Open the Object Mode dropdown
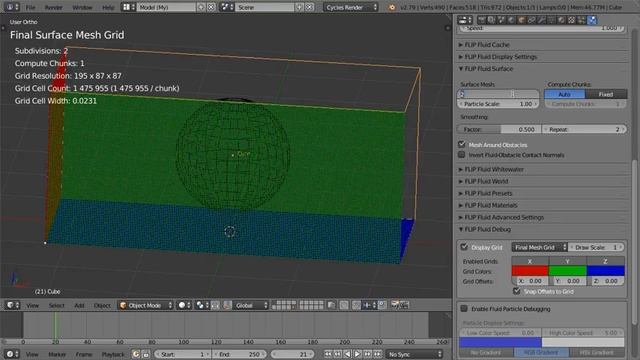The width and height of the screenshot is (640, 360). [x=146, y=305]
